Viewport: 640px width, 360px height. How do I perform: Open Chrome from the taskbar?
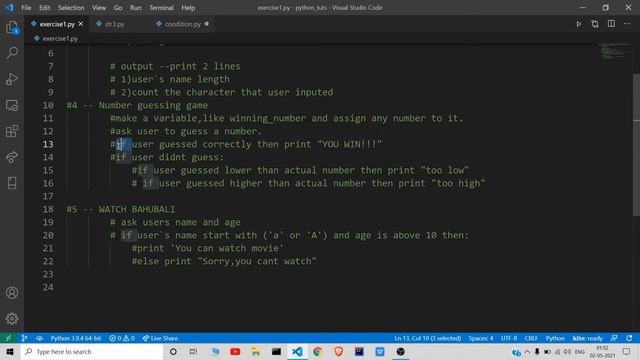(318, 351)
